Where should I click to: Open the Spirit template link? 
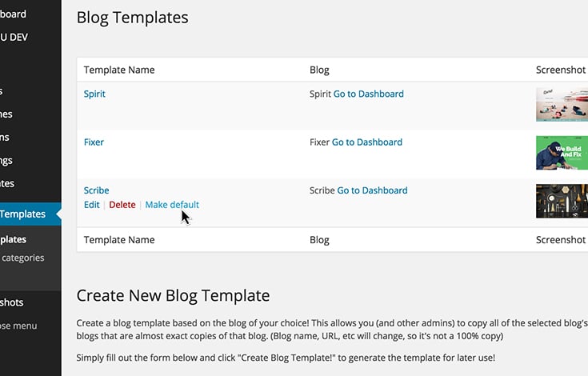pos(94,94)
